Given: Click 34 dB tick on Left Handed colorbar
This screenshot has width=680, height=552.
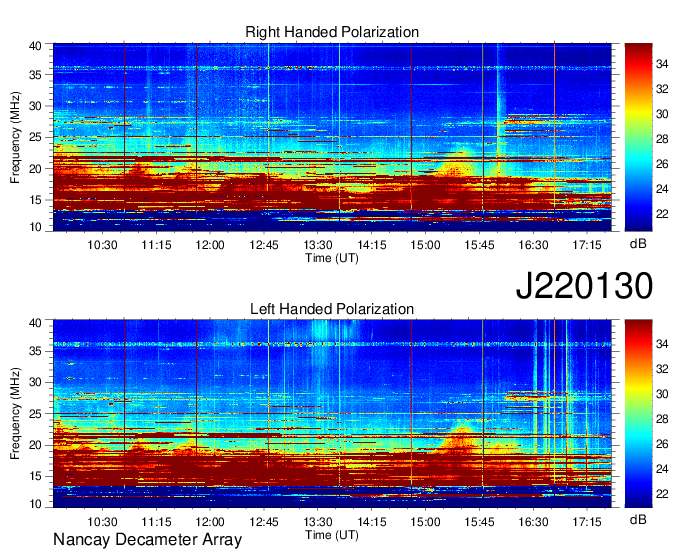Looking at the screenshot, I should (x=662, y=345).
